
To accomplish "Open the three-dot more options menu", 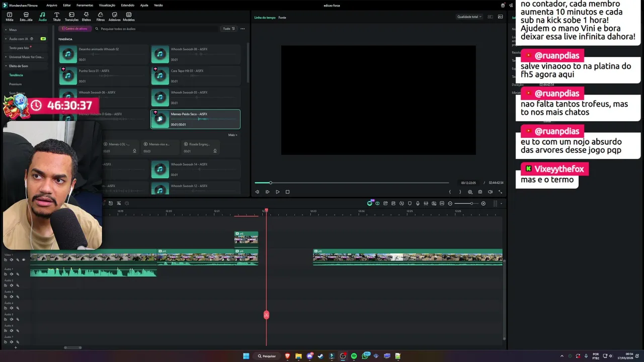I will [x=243, y=29].
